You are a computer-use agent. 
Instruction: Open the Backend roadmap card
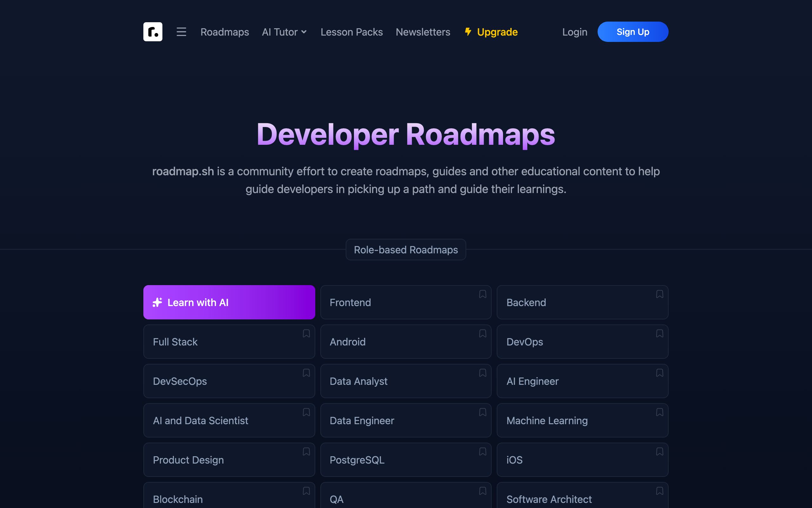(x=582, y=302)
